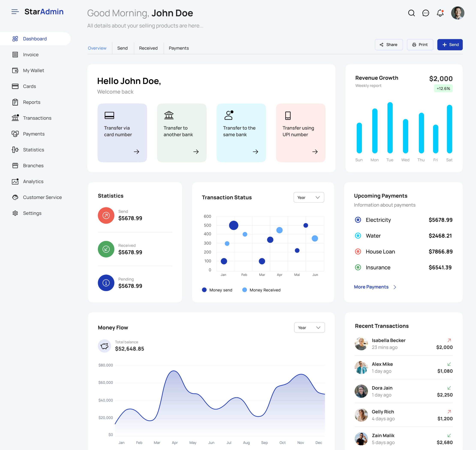Viewport: 476px width, 450px height.
Task: Click the red Send statistics arrow icon
Action: pos(106,215)
